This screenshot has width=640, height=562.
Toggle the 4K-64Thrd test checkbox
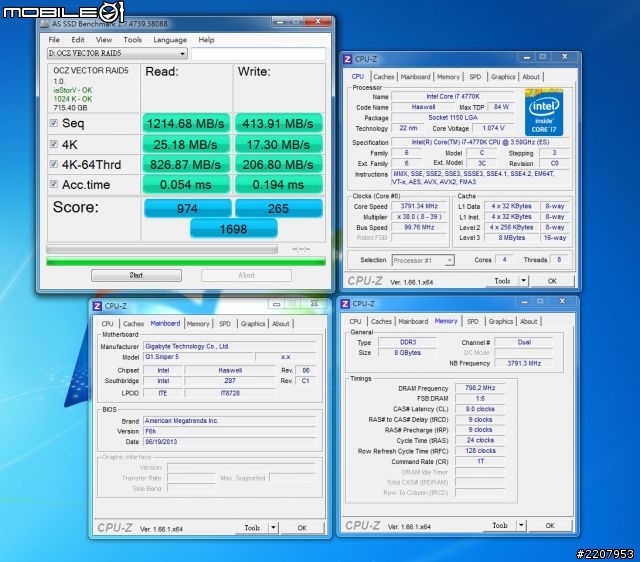[53, 164]
